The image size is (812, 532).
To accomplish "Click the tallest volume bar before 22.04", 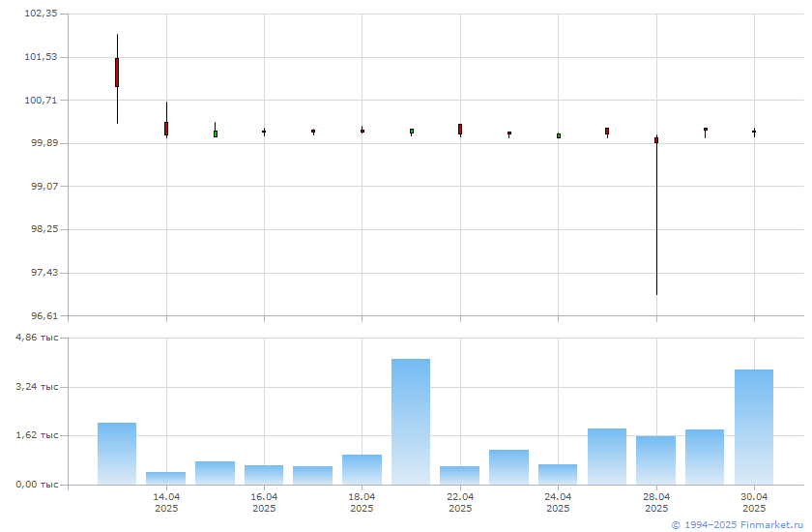I will pyautogui.click(x=411, y=422).
